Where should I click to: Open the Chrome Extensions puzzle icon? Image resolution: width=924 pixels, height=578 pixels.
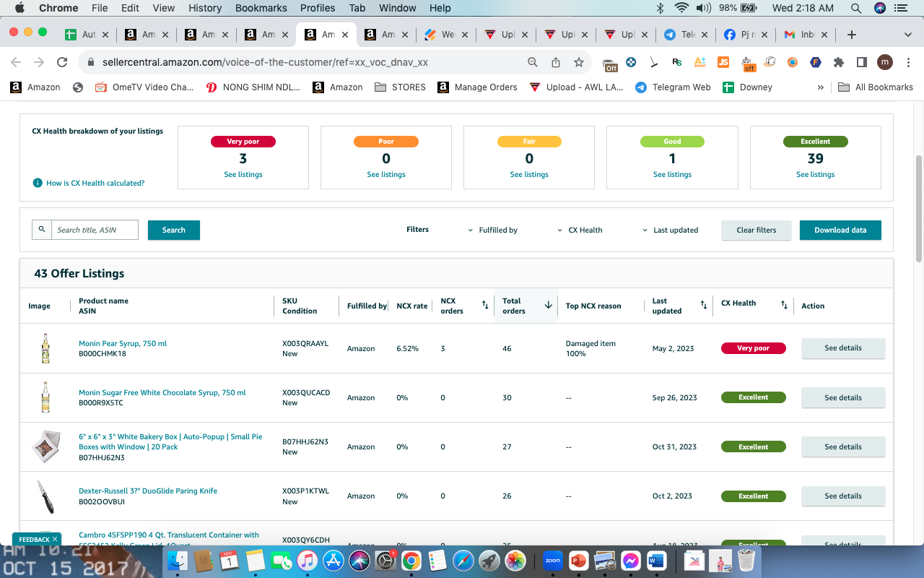click(838, 62)
